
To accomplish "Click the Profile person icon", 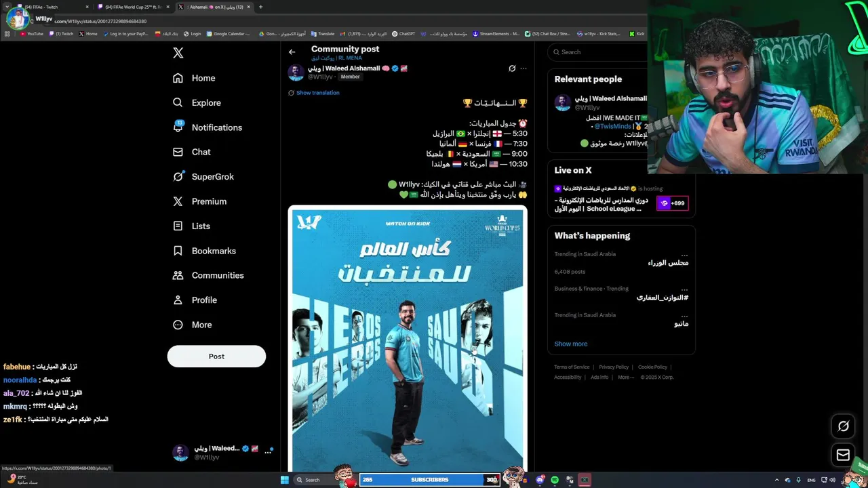I will click(178, 300).
